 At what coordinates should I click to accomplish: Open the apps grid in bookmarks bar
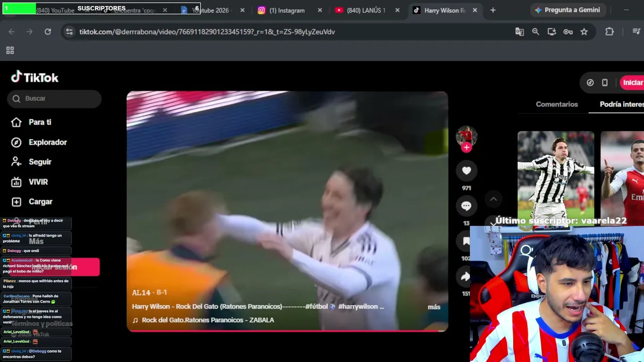10,50
